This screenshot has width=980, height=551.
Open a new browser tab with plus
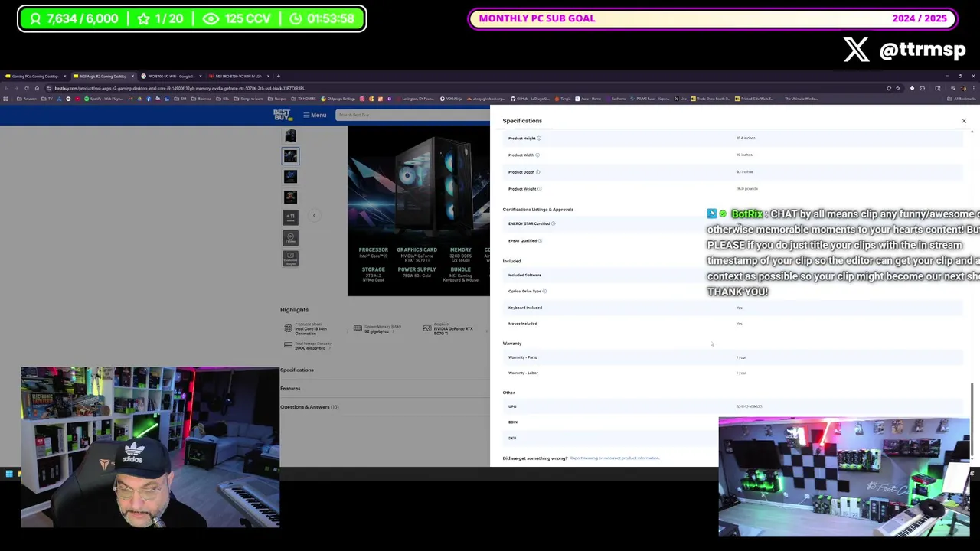point(279,76)
